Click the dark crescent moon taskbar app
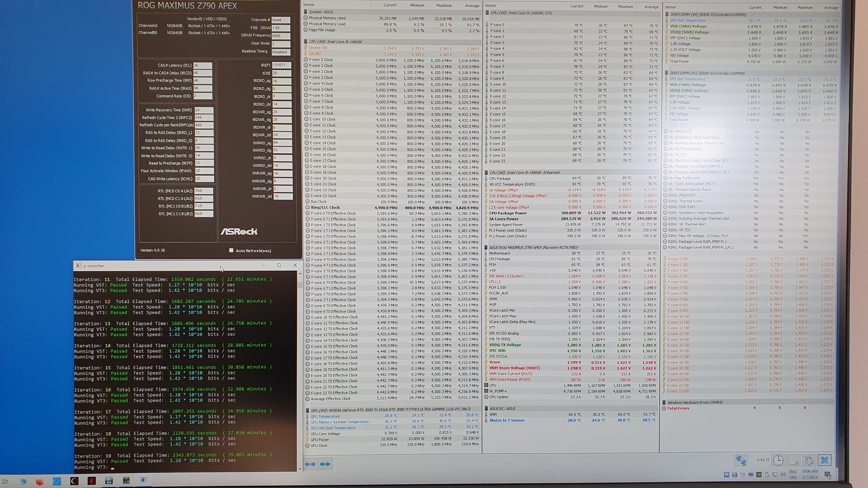The height and width of the screenshot is (488, 868). [x=74, y=481]
